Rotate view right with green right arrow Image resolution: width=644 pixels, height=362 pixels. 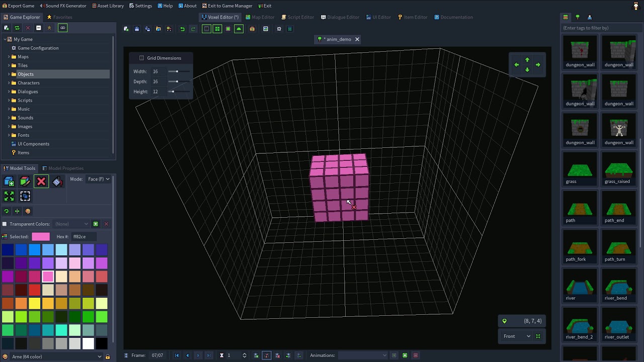pyautogui.click(x=538, y=65)
